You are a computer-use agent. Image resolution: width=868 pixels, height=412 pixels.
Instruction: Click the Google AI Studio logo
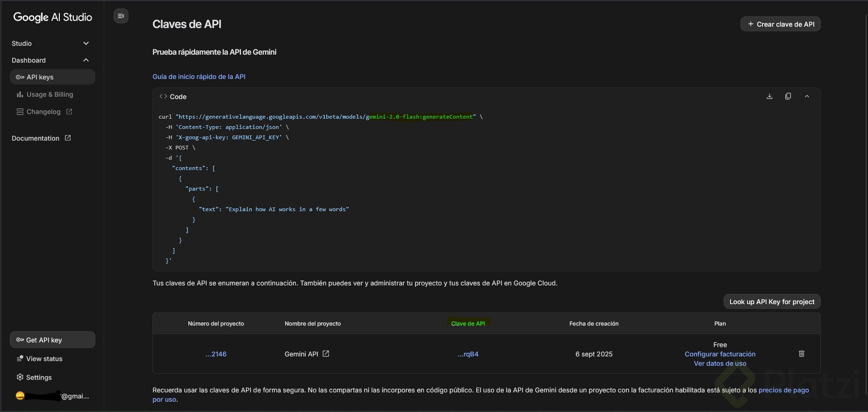(x=53, y=17)
